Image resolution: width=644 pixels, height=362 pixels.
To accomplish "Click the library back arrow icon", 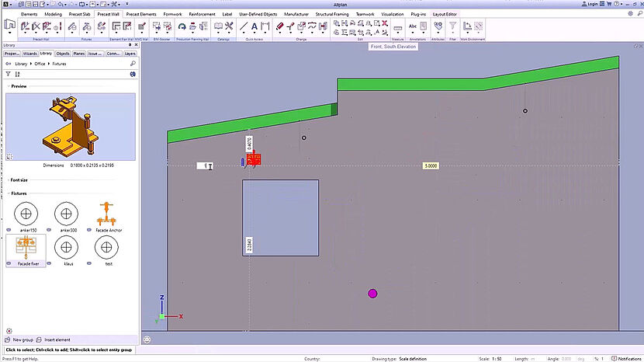I will tap(9, 64).
